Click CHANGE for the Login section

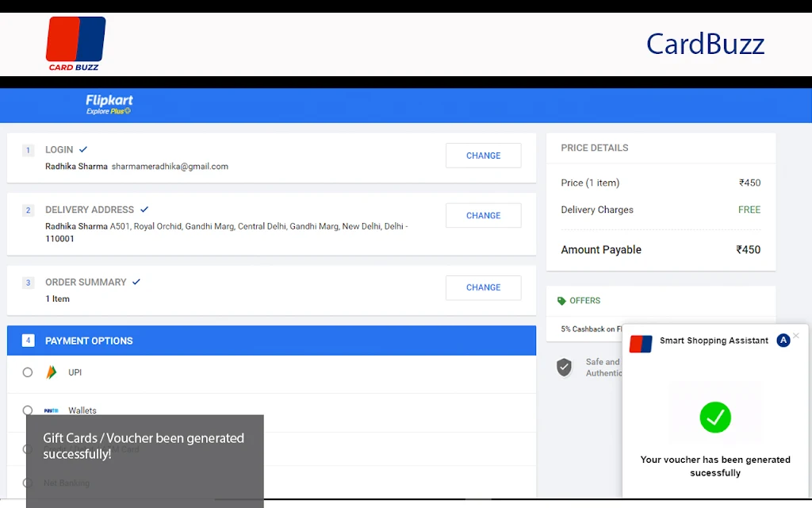[483, 156]
